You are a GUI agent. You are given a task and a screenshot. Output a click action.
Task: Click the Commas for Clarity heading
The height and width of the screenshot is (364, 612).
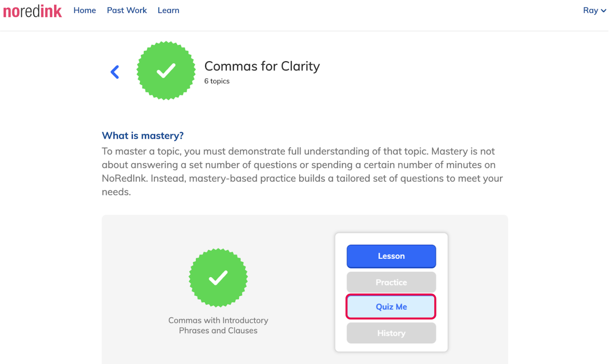click(x=262, y=66)
